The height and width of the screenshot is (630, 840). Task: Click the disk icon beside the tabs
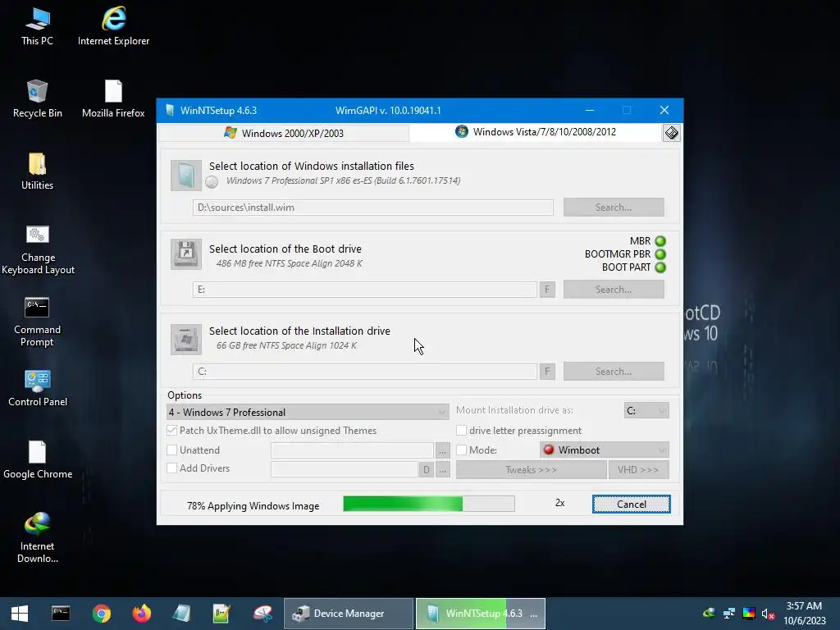[x=671, y=133]
